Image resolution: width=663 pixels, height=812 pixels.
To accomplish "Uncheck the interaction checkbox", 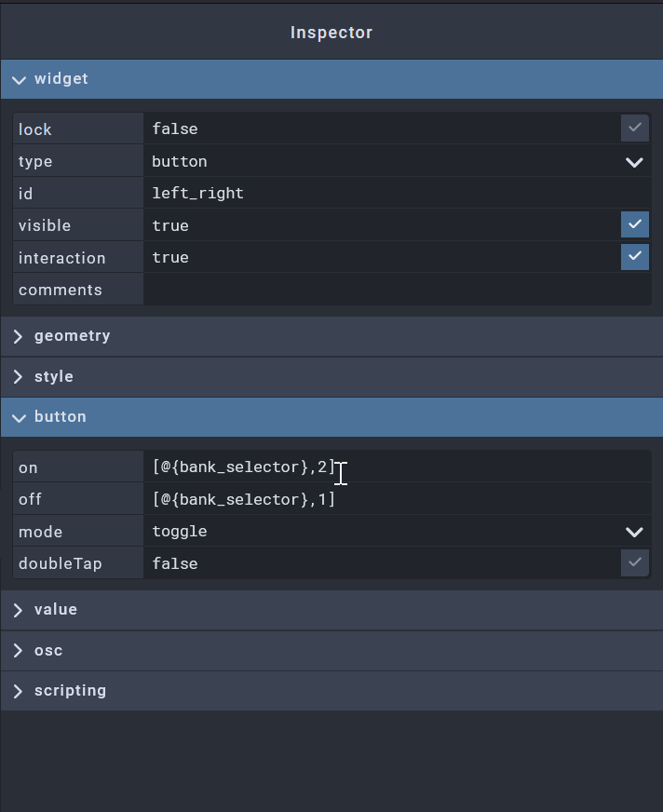I will [634, 257].
